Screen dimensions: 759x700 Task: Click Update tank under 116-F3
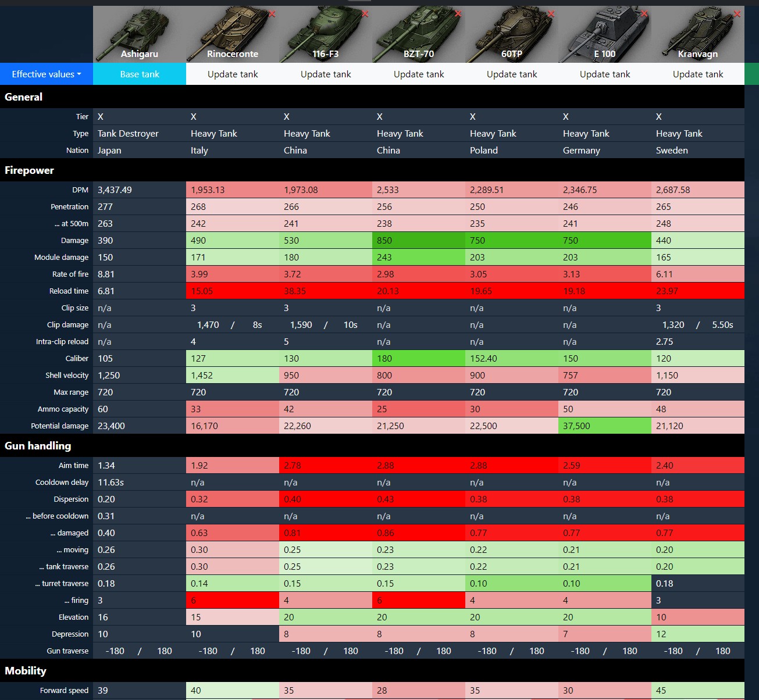click(x=326, y=74)
